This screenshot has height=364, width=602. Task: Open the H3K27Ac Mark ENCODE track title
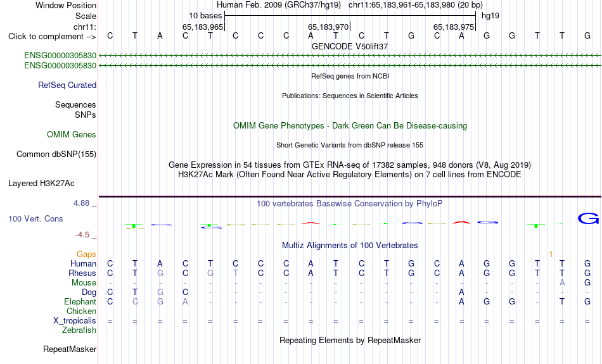(350, 175)
